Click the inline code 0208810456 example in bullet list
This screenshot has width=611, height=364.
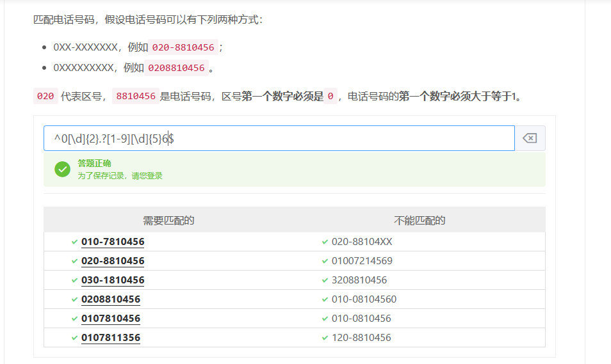click(x=176, y=68)
